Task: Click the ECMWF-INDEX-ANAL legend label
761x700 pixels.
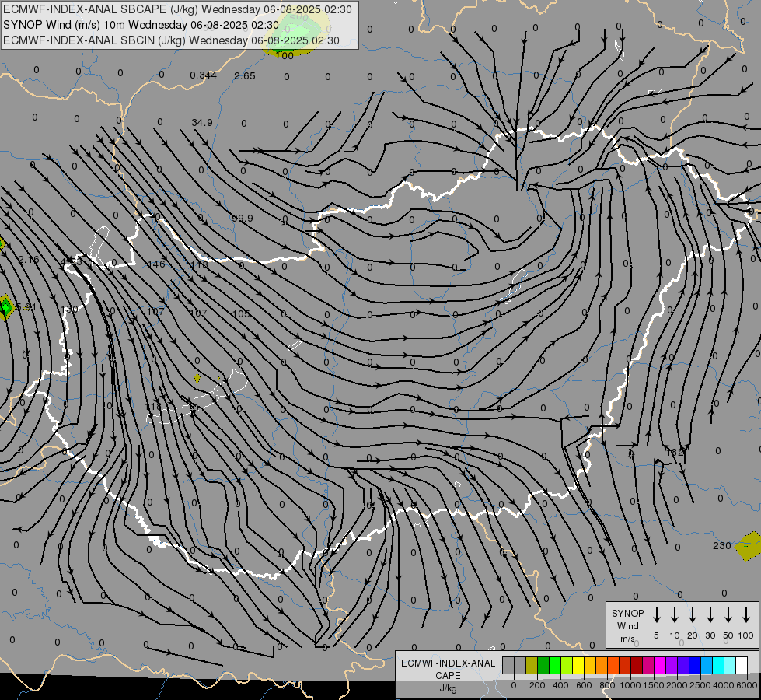Action: tap(448, 663)
